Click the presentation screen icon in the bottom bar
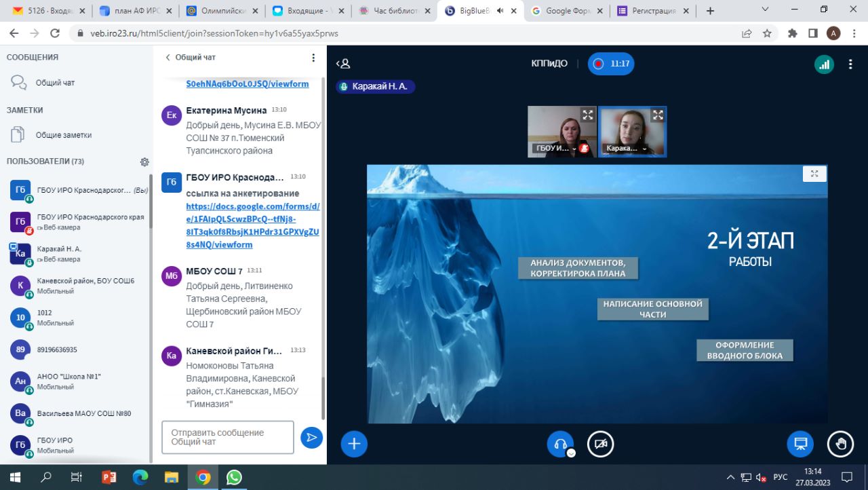This screenshot has height=490, width=868. pos(800,444)
